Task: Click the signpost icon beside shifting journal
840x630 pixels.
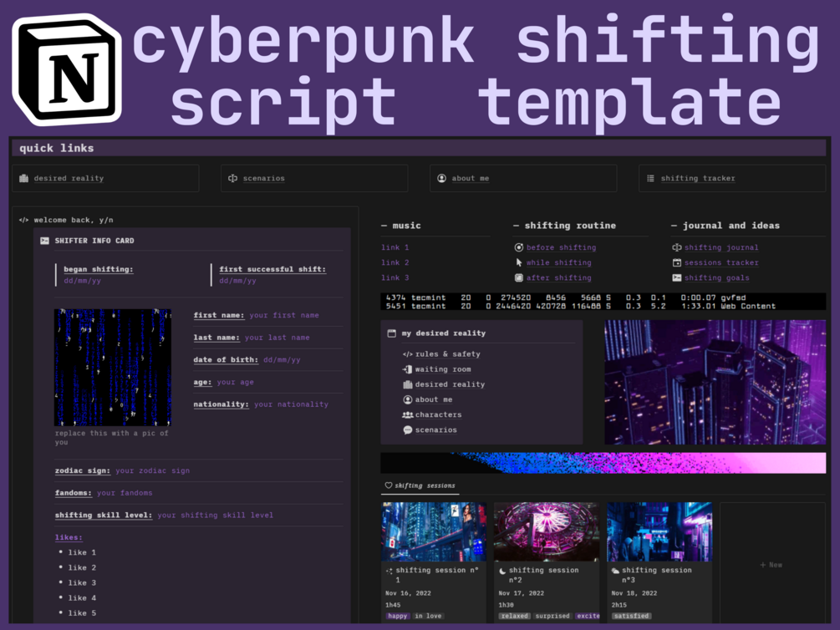Action: point(677,247)
